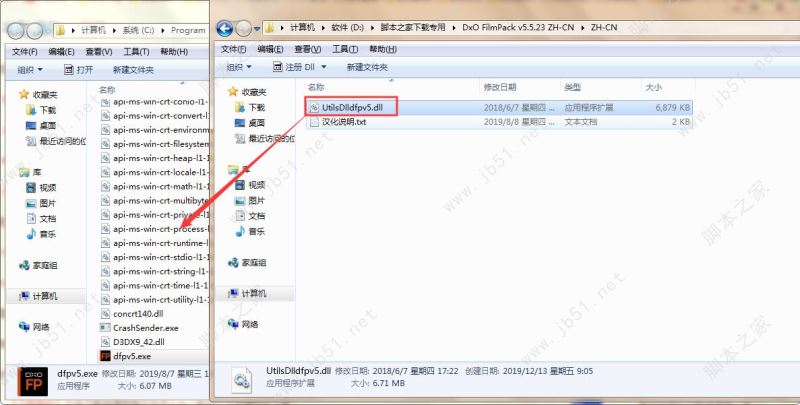Click the 家庭组 icon in Program window
Screen dimensions: 800x405
point(24,265)
